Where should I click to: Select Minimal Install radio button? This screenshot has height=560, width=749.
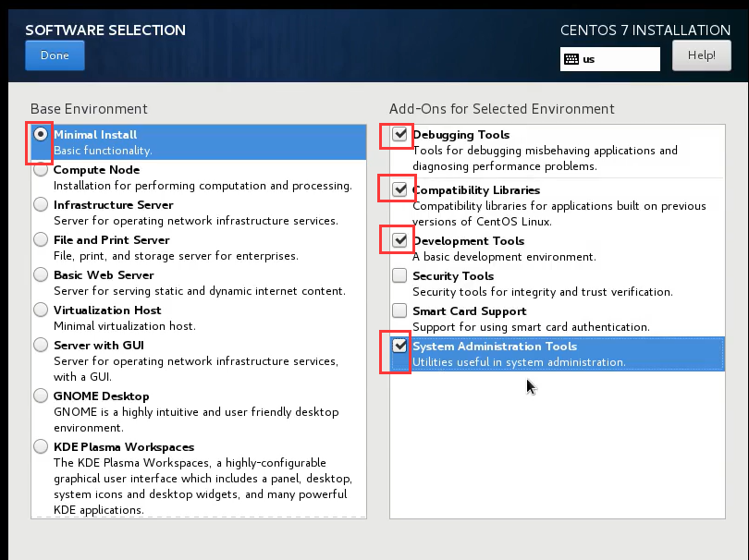[x=41, y=135]
